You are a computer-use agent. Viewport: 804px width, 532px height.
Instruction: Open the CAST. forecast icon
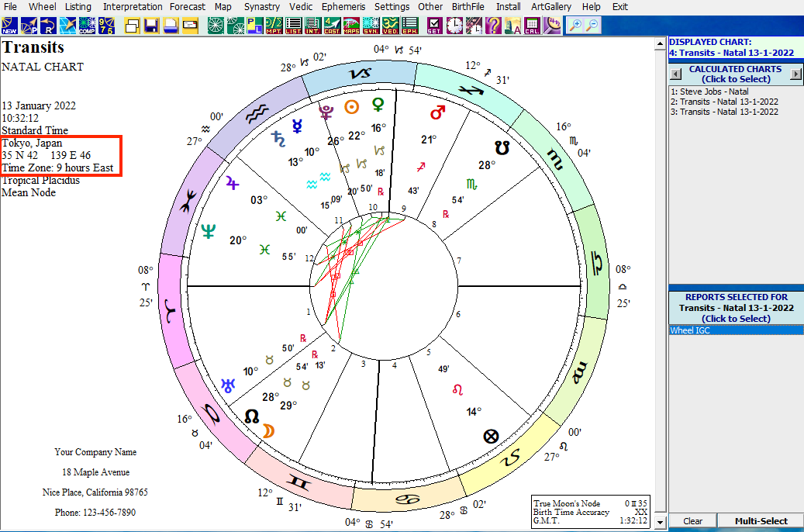click(x=333, y=26)
